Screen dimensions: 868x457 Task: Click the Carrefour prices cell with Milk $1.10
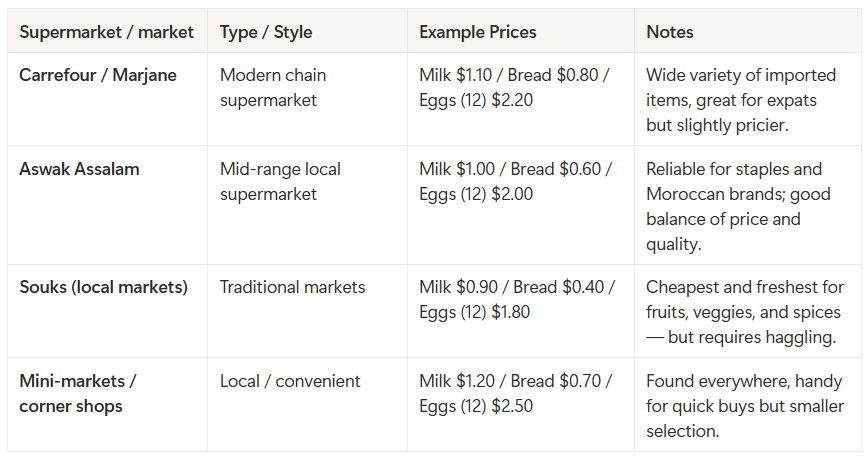(x=516, y=87)
